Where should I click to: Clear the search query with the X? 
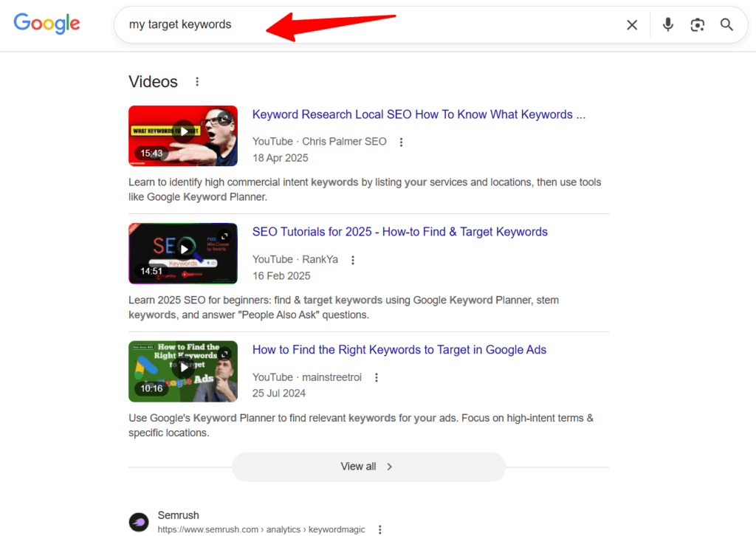tap(632, 24)
